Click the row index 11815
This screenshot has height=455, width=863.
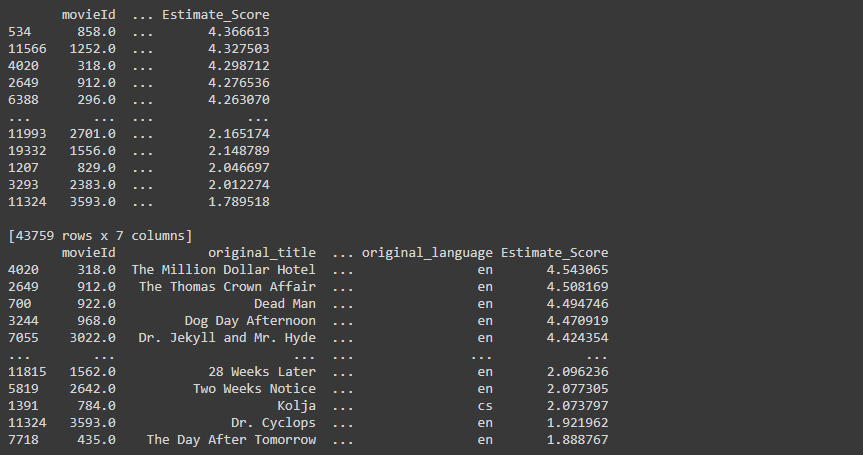click(x=27, y=372)
